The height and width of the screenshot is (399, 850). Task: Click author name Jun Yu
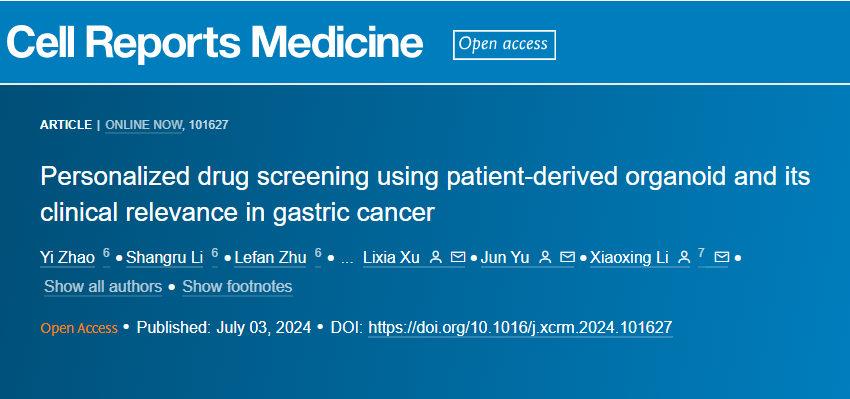click(505, 258)
